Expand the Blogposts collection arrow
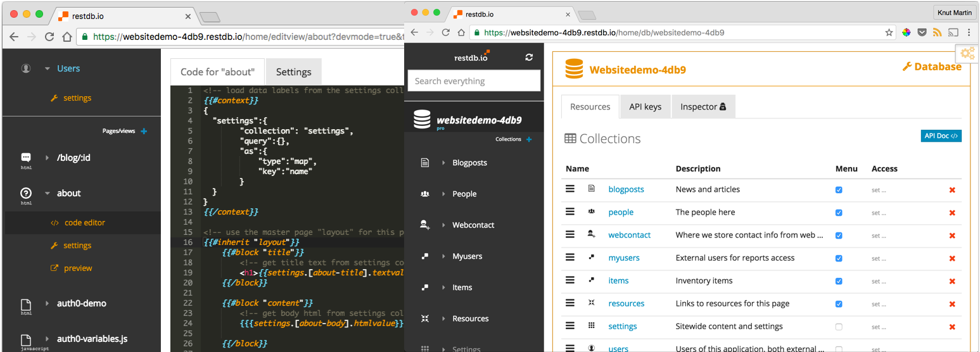 pyautogui.click(x=443, y=163)
